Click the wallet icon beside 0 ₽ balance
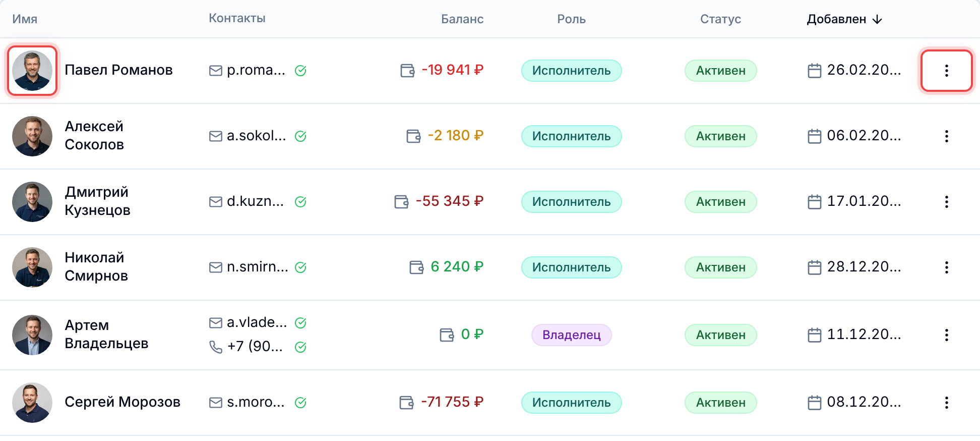This screenshot has width=980, height=441. (x=447, y=335)
